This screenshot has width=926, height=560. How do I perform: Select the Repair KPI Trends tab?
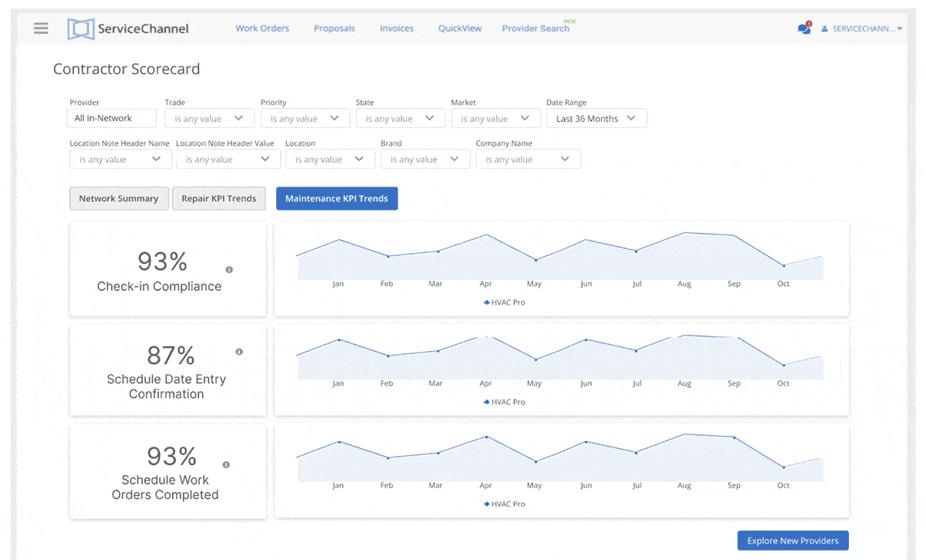tap(218, 198)
